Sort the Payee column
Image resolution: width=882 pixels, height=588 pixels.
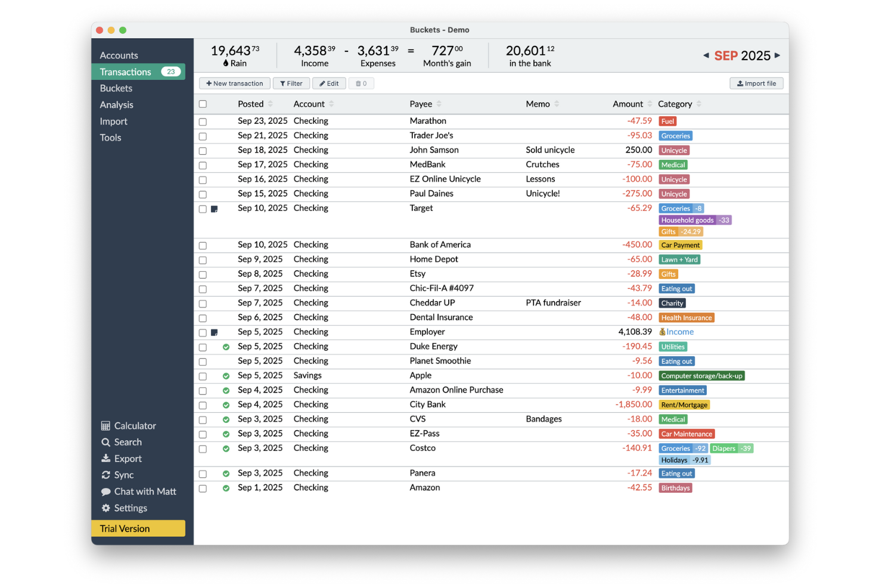point(440,104)
